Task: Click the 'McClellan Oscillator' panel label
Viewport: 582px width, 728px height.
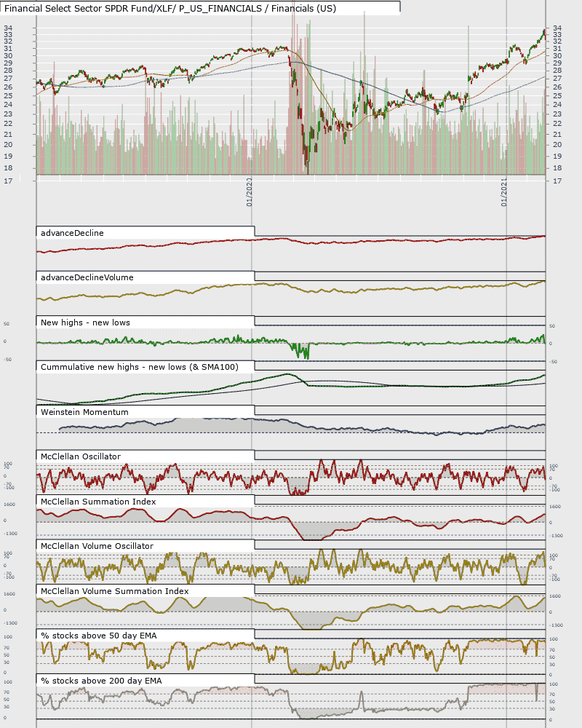Action: (x=80, y=457)
